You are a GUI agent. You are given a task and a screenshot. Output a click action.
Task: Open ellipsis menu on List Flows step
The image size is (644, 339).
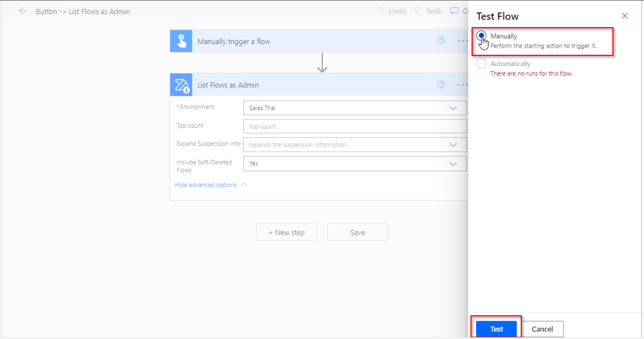coord(463,84)
